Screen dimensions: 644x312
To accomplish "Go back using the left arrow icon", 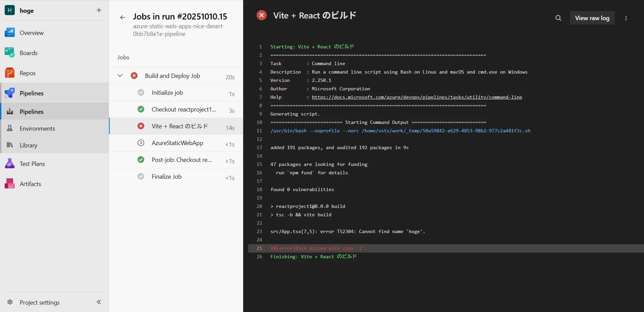I will pyautogui.click(x=123, y=17).
